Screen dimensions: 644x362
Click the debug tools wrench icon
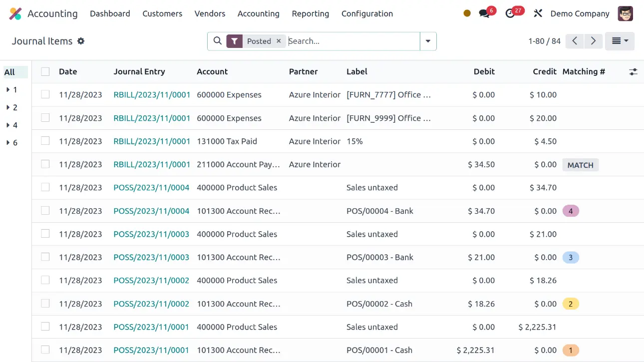click(x=538, y=14)
